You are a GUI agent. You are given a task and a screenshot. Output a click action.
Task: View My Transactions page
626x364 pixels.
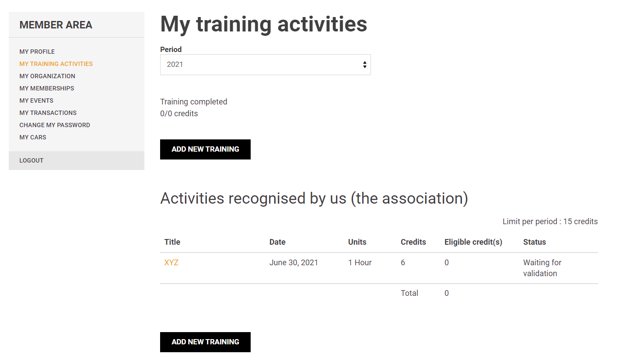click(48, 113)
